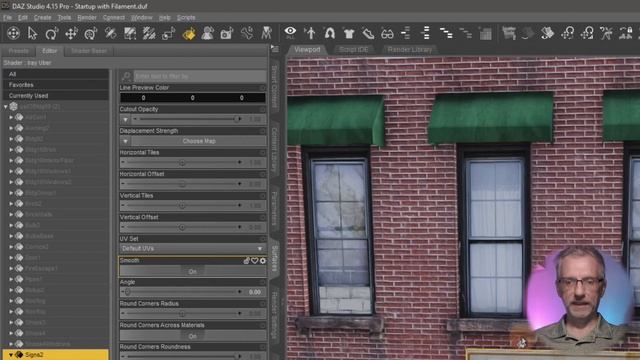Click the Choose Map button
The height and width of the screenshot is (360, 640).
[x=199, y=141]
